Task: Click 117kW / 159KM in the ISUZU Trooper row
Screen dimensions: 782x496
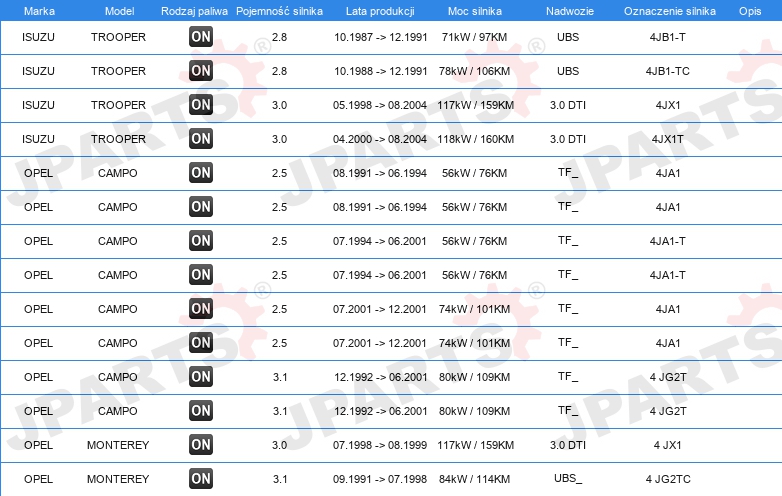Action: point(475,105)
